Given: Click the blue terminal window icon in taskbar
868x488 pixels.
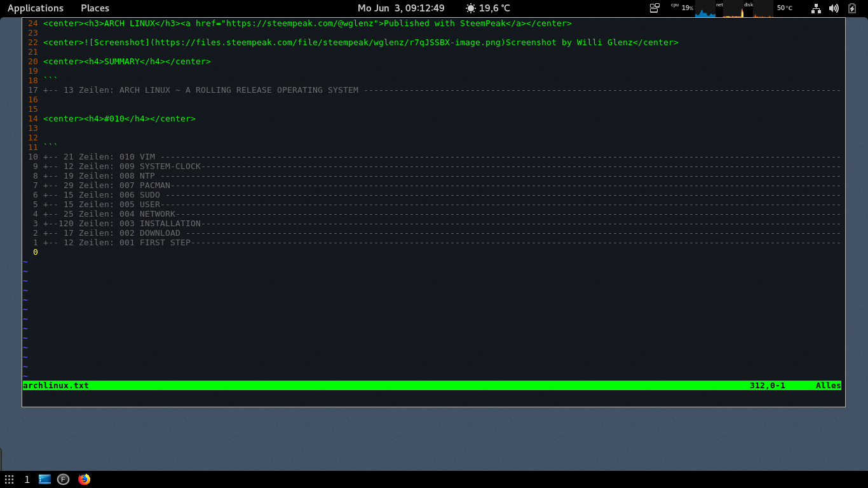Looking at the screenshot, I should tap(44, 479).
